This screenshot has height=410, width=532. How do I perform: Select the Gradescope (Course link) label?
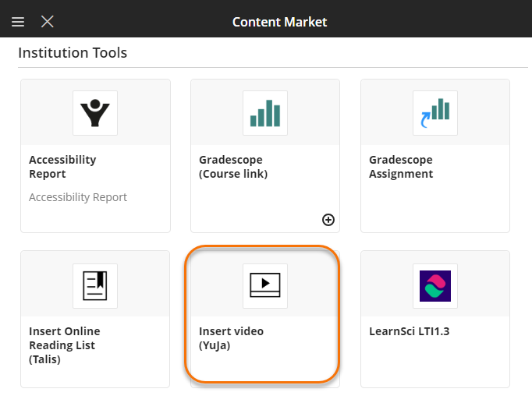pos(233,167)
